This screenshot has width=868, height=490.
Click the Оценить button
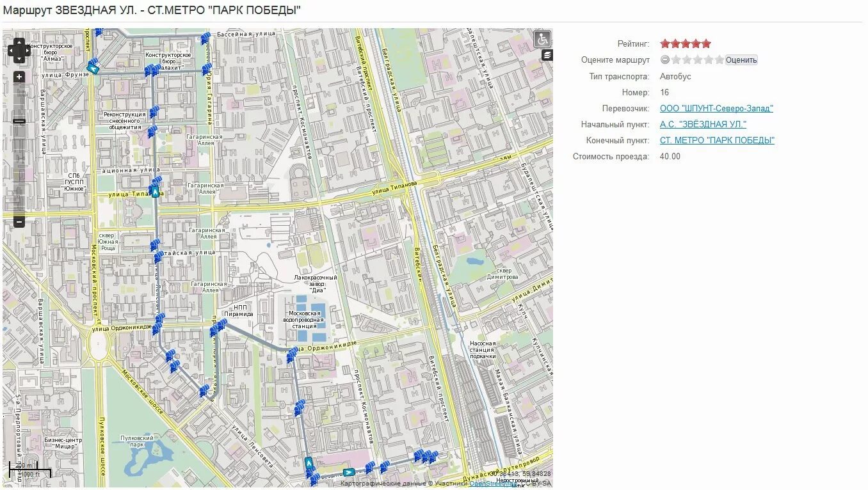tap(741, 60)
